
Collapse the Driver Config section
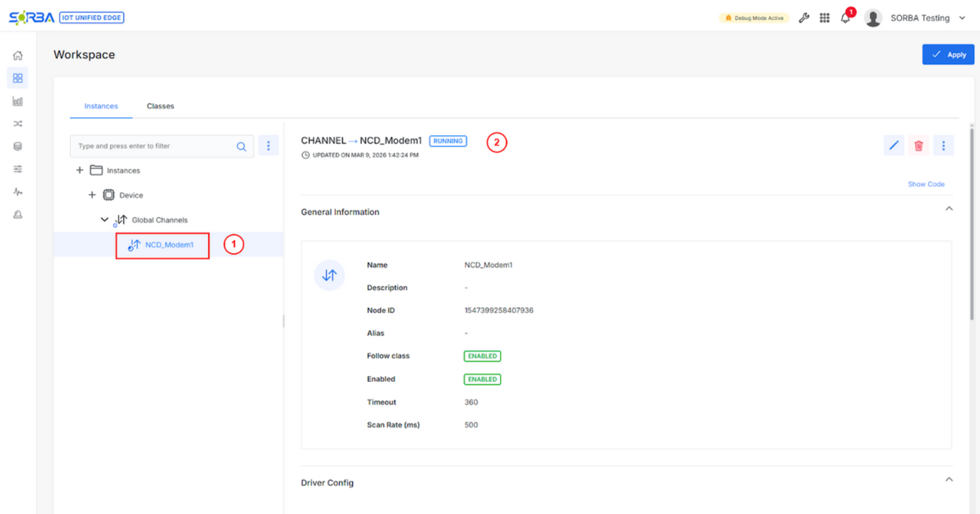[949, 479]
